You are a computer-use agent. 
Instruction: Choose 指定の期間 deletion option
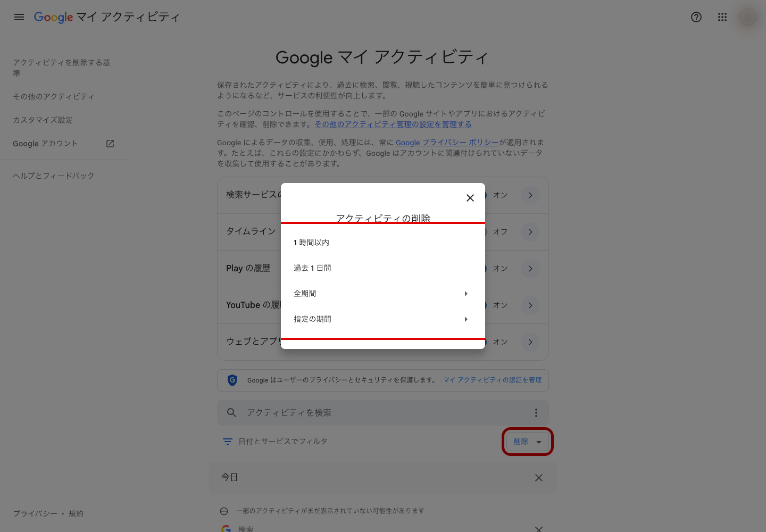click(383, 319)
